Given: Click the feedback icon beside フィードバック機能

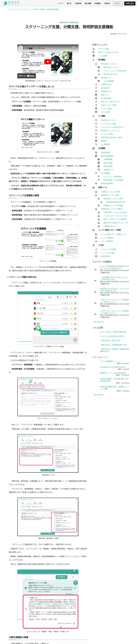Looking at the screenshot, I should [96, 253].
